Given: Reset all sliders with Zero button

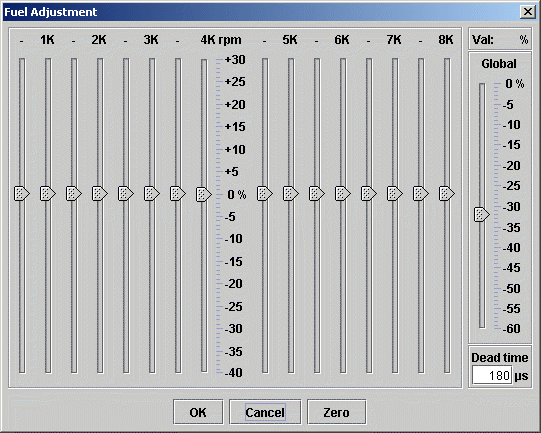Looking at the screenshot, I should 336,412.
